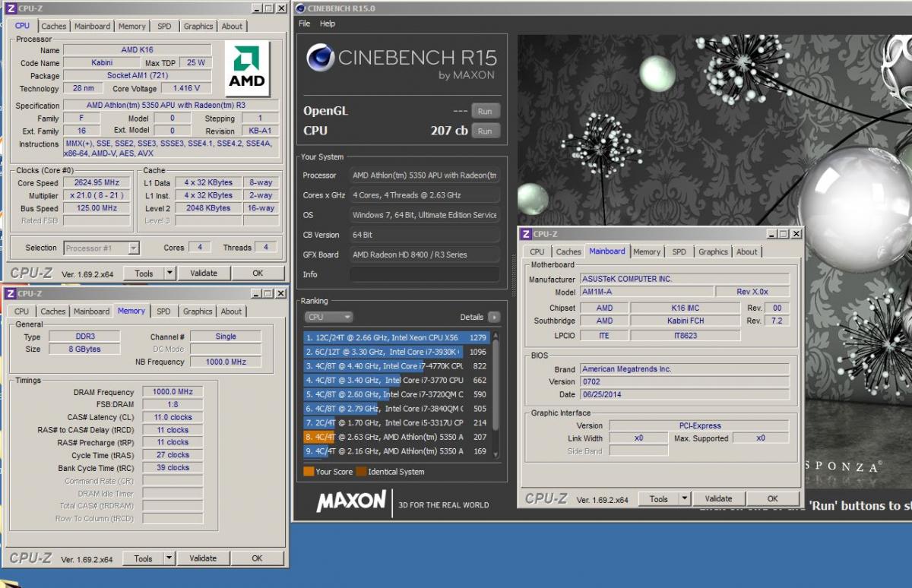Expand Tools arrow in CPU-Z Memory window

[x=169, y=558]
